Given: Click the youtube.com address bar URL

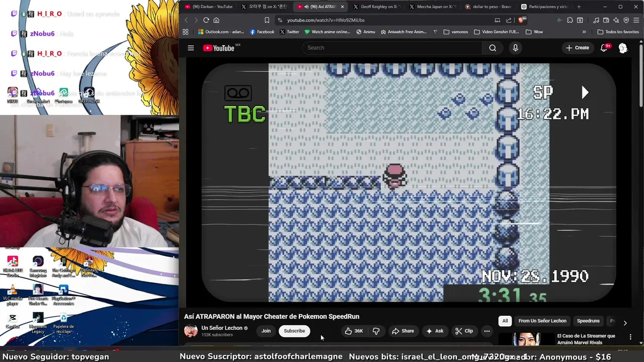Looking at the screenshot, I should 326,20.
